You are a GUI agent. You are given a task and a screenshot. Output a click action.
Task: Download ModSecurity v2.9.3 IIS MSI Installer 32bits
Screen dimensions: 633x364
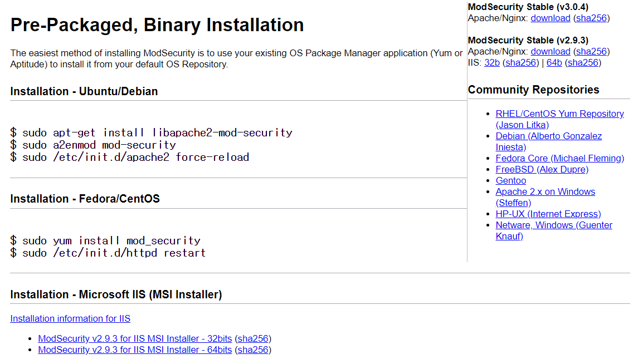pos(135,338)
